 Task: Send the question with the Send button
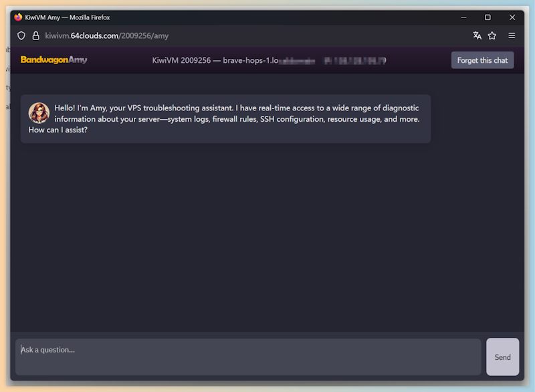point(502,357)
